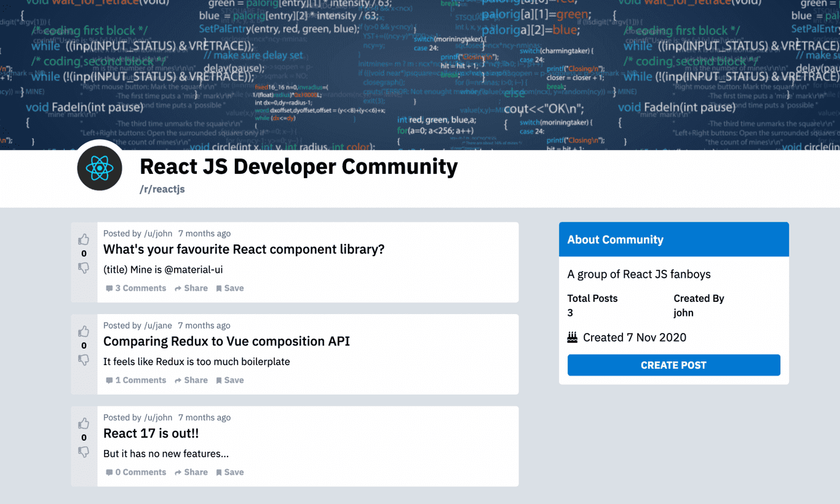The height and width of the screenshot is (504, 840).
Task: Open post title "React 17 is out!!"
Action: (151, 433)
